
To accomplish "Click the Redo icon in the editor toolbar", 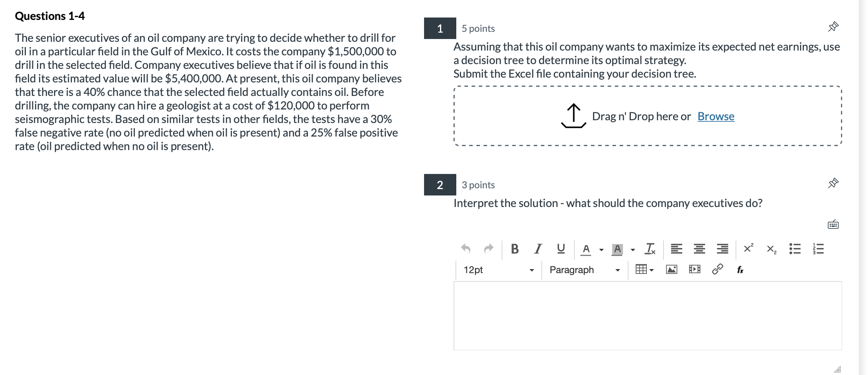I will point(488,249).
